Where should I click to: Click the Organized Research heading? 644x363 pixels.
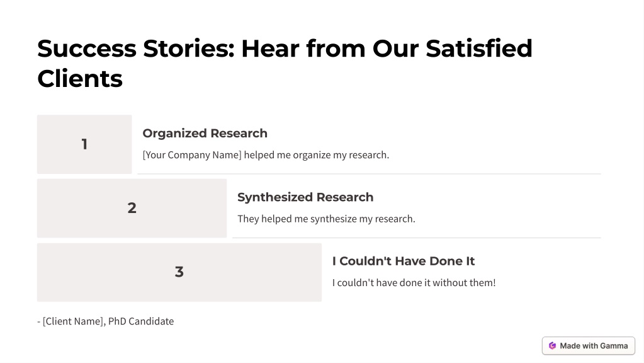(205, 133)
